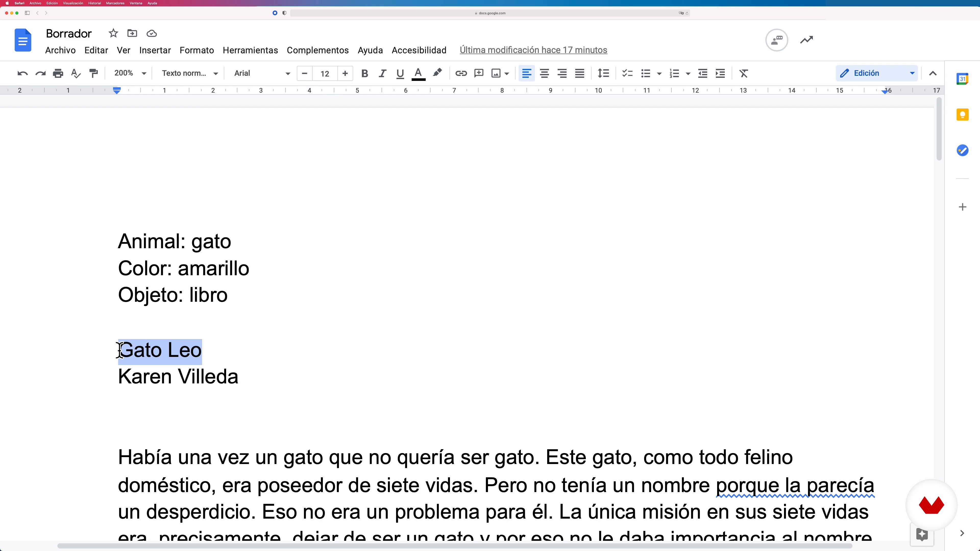
Task: Open the Archivo menu in Docs
Action: pyautogui.click(x=60, y=50)
